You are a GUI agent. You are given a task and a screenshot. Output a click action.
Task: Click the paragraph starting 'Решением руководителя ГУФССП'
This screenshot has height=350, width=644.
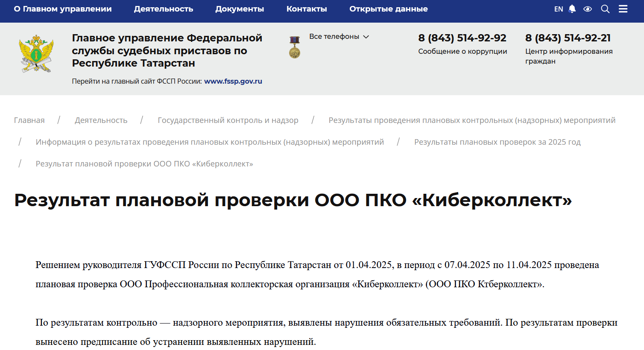[317, 274]
